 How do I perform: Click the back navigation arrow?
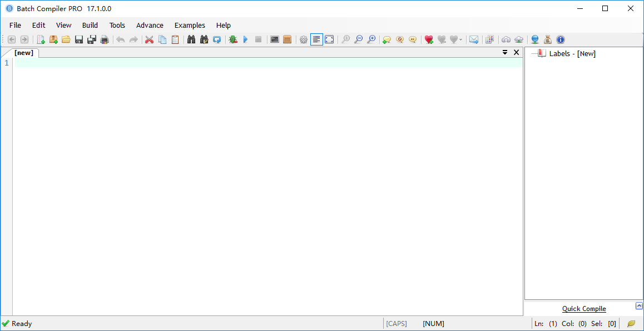(12, 40)
